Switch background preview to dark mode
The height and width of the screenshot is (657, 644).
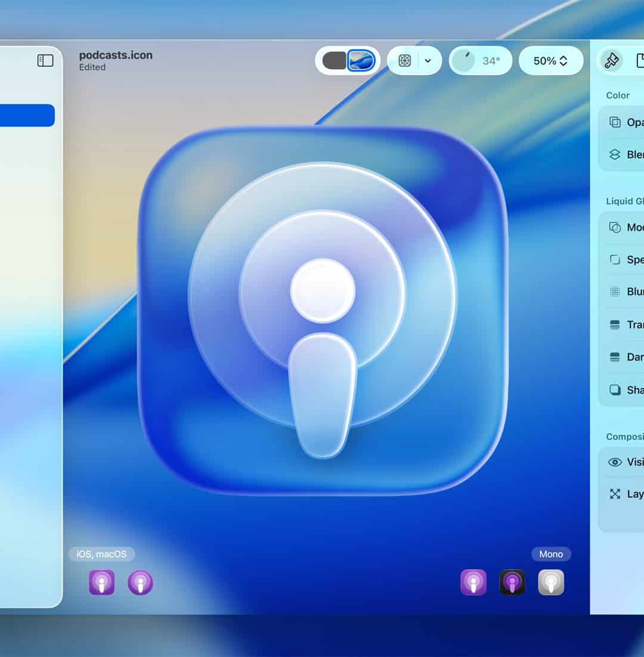(x=334, y=60)
